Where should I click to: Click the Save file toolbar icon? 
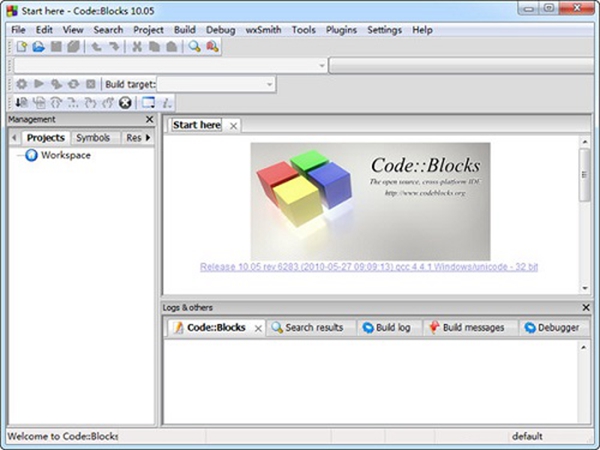tap(56, 47)
